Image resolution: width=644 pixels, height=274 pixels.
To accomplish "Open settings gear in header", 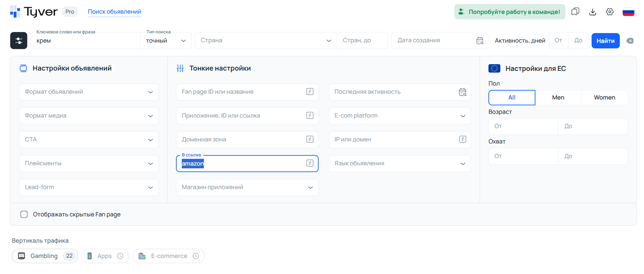I will (x=610, y=12).
